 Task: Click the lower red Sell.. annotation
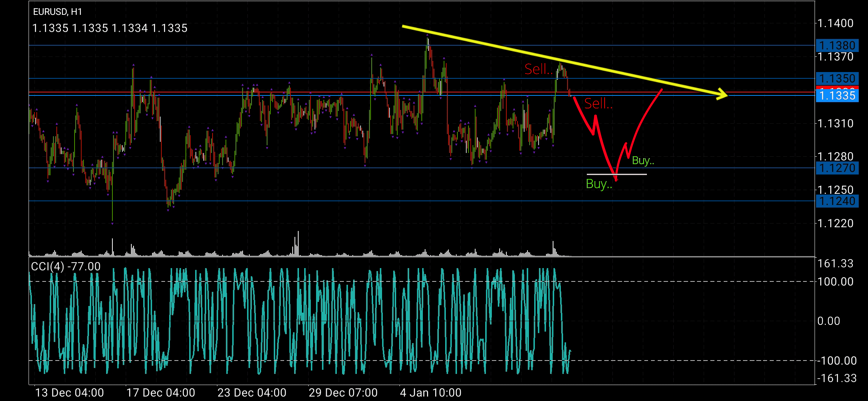[598, 104]
